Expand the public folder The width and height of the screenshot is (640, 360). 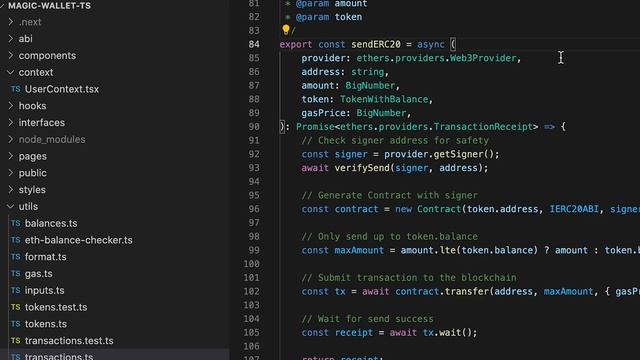coord(11,173)
